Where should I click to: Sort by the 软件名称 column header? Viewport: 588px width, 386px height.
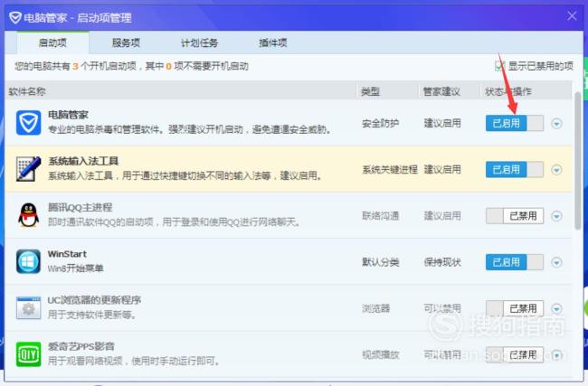(x=180, y=91)
